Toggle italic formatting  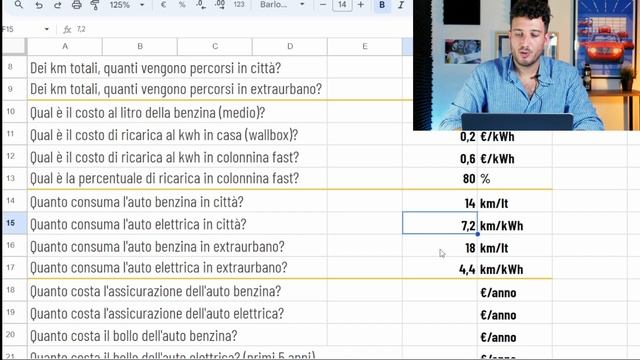pos(401,5)
